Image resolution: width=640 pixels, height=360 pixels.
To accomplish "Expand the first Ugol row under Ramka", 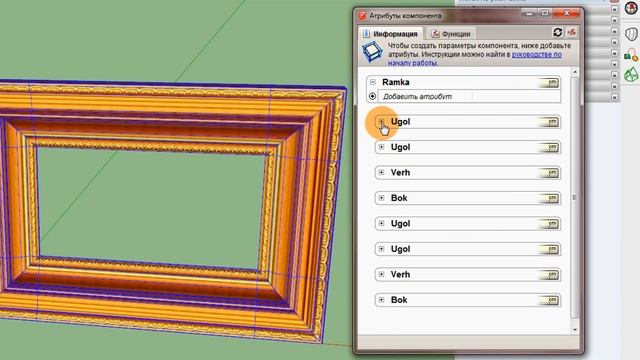I will [x=381, y=122].
